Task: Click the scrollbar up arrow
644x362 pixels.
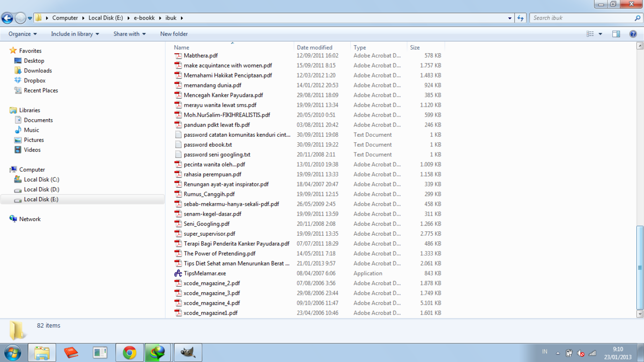Action: coord(640,46)
